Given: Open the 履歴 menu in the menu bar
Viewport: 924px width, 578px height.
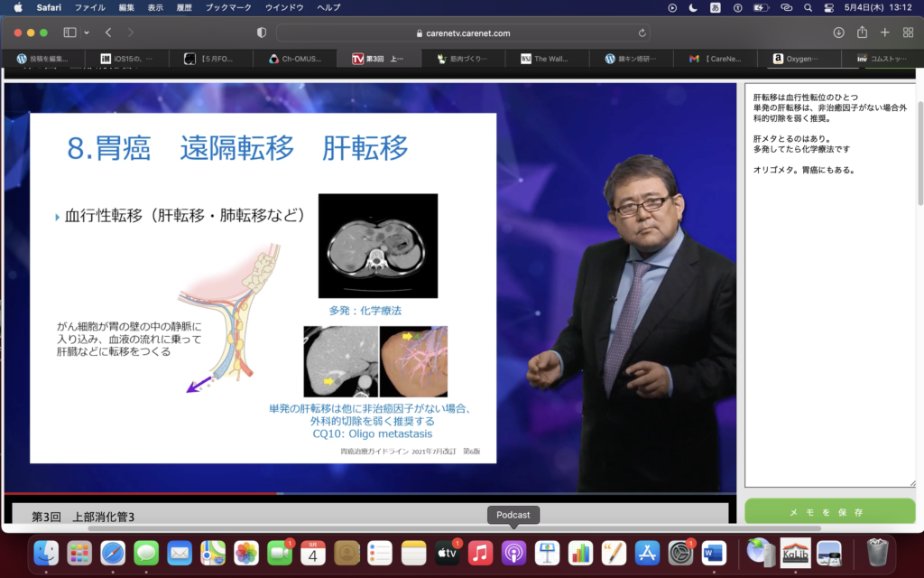Looking at the screenshot, I should (184, 7).
